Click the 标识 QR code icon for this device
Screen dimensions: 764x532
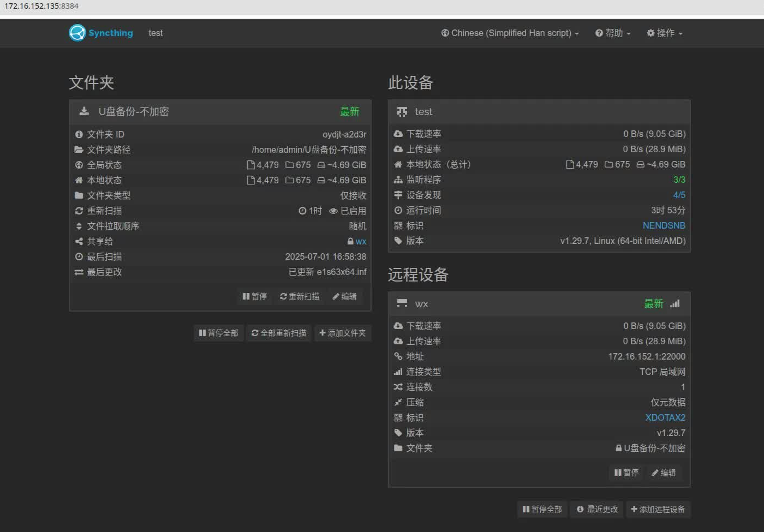(398, 225)
